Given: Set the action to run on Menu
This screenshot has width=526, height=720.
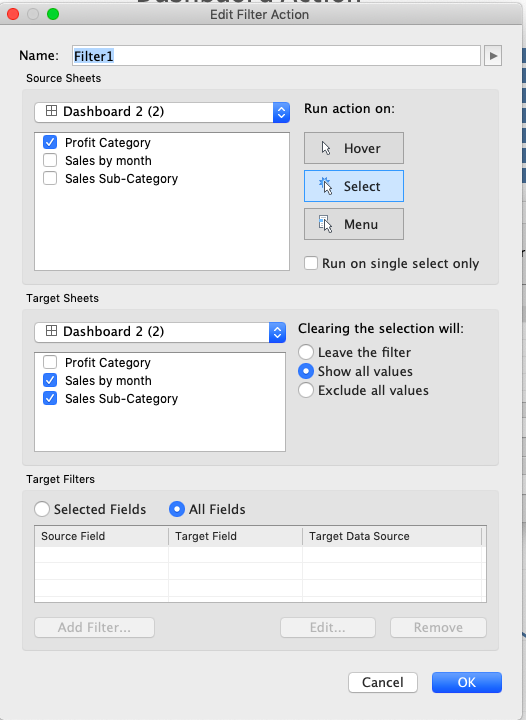Looking at the screenshot, I should pos(353,224).
